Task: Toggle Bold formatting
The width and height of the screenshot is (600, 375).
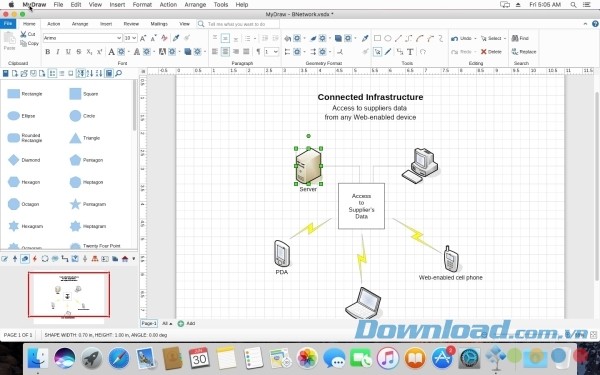Action: [47, 51]
